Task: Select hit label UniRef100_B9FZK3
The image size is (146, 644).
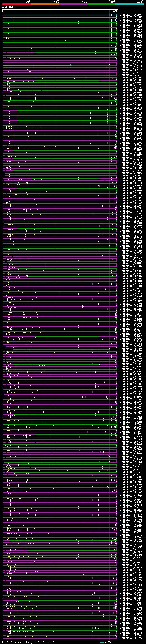Action: [131, 198]
